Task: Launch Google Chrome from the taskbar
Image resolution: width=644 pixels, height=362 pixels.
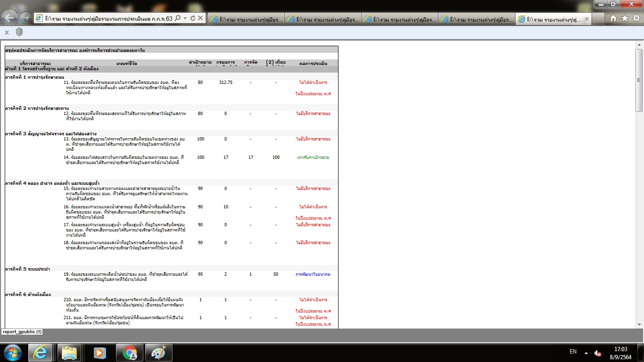Action: click(x=130, y=352)
